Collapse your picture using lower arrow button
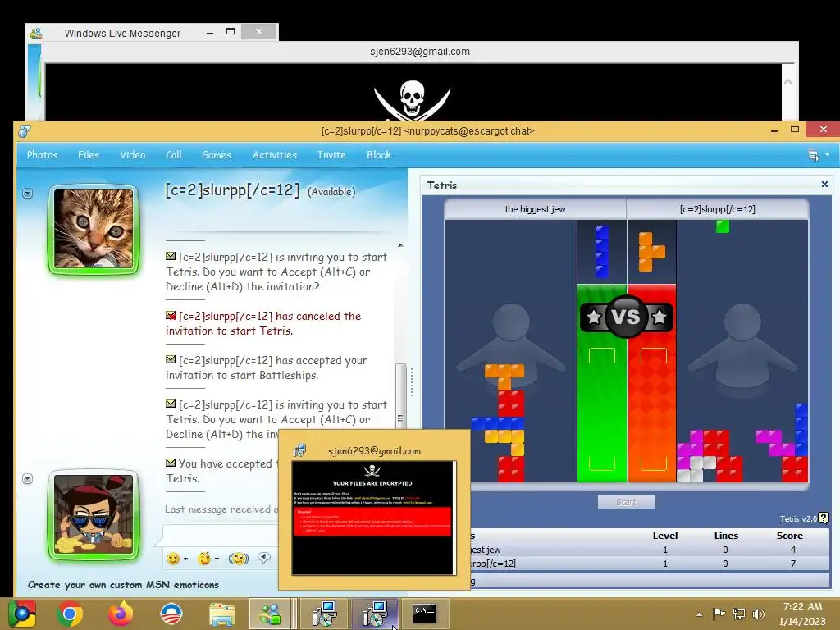The image size is (840, 630). pyautogui.click(x=27, y=478)
